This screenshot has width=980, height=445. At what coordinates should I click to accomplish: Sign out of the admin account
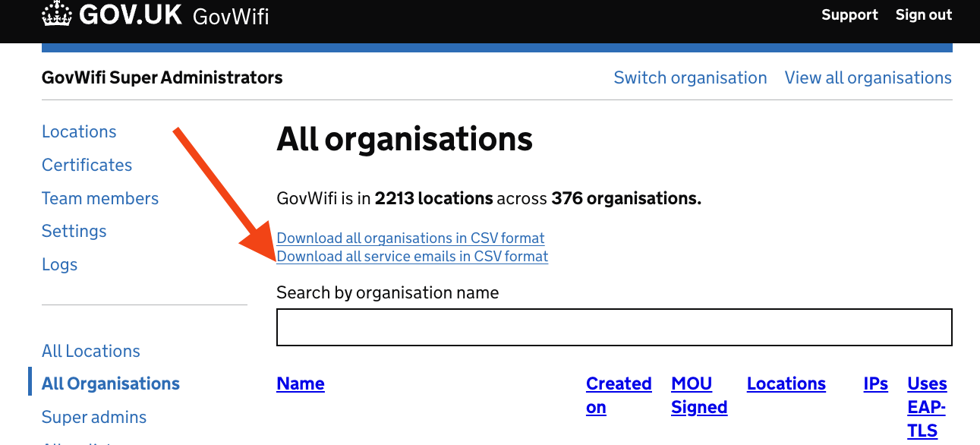coord(924,14)
